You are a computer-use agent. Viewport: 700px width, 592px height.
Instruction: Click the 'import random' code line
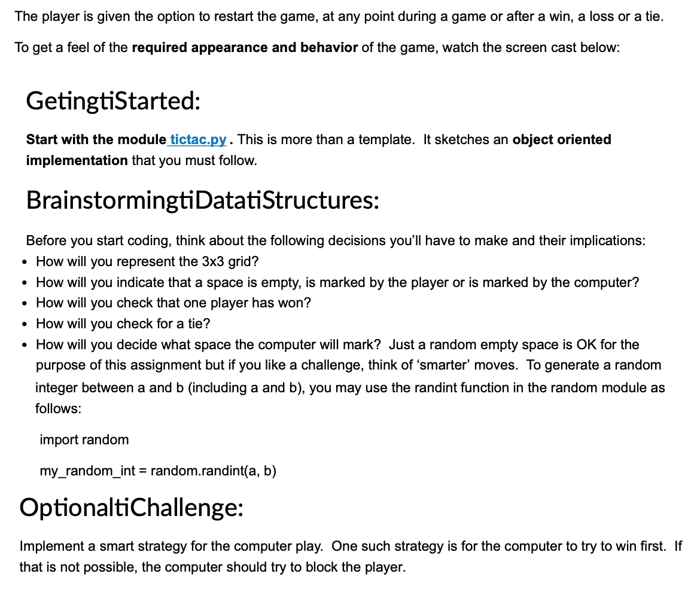coord(84,440)
